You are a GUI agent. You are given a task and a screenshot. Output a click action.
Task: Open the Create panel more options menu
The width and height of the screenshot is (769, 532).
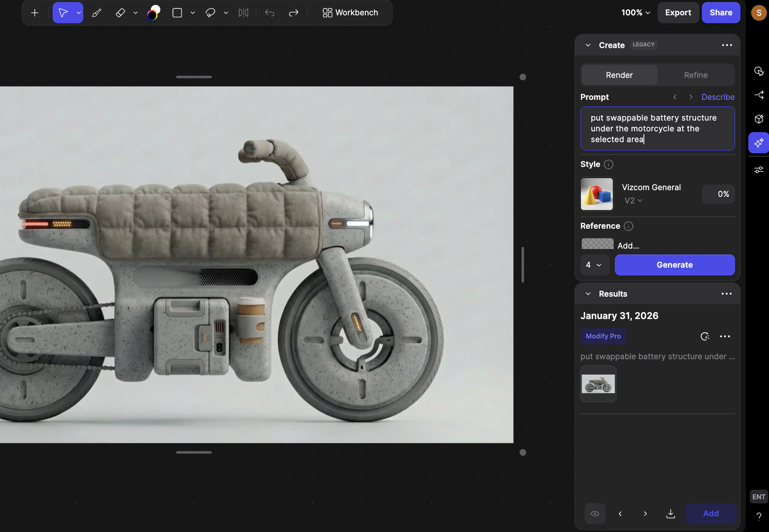point(727,45)
